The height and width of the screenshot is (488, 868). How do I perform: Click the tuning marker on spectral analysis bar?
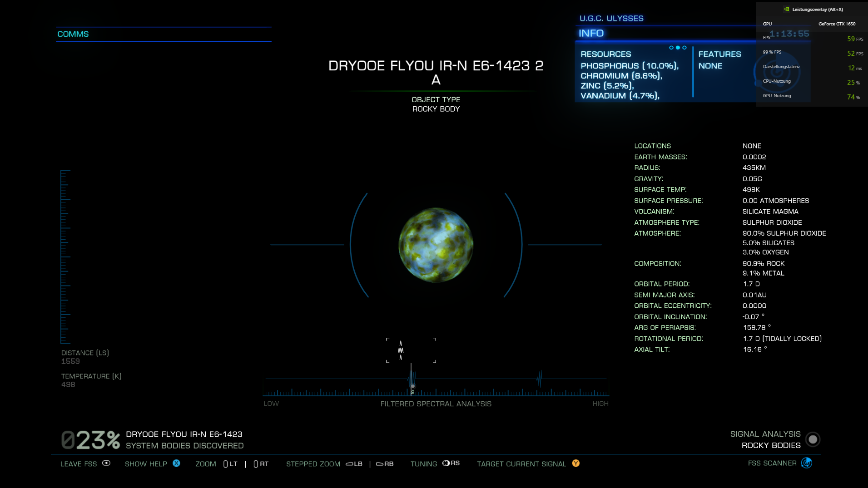(412, 386)
